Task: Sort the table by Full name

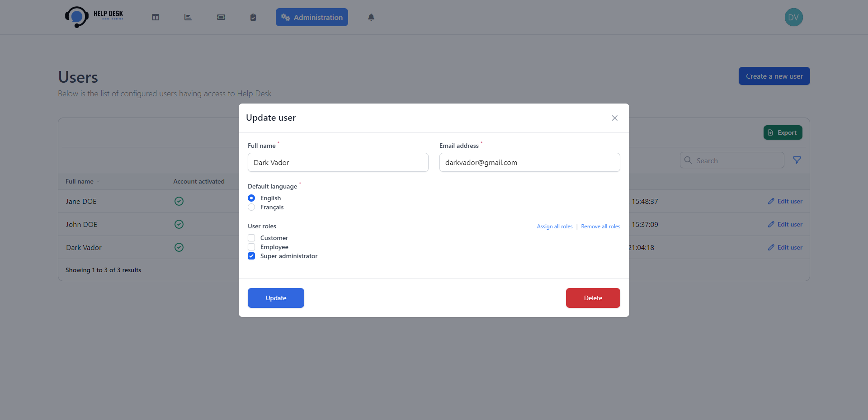Action: point(80,181)
